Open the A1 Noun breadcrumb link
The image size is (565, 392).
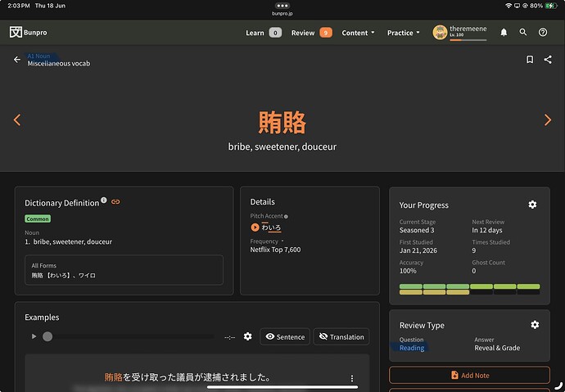[x=38, y=56]
